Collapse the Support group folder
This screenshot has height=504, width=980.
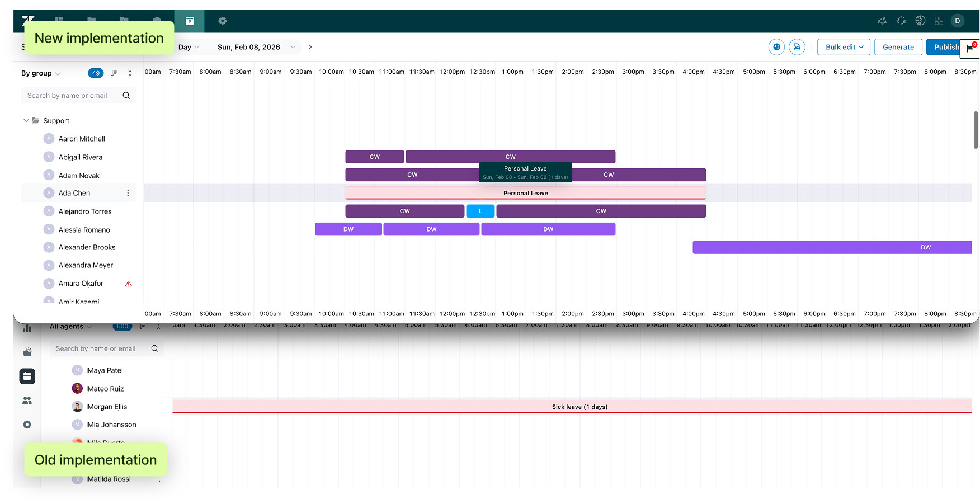[x=26, y=121]
